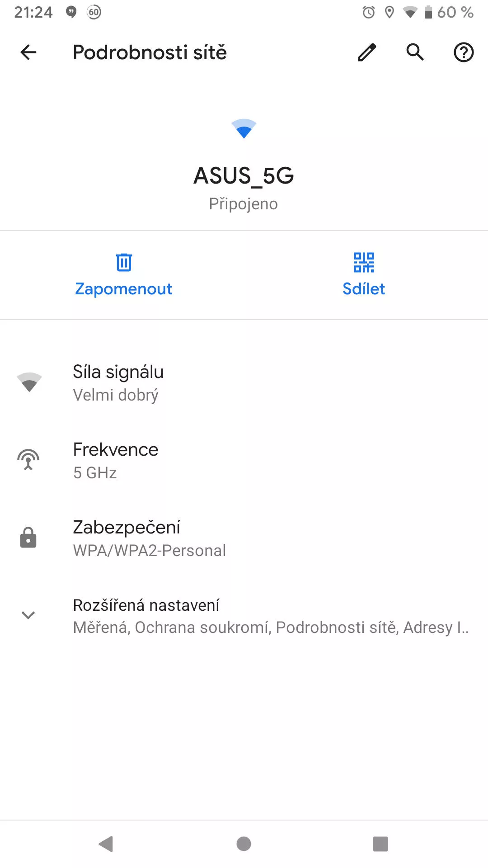The width and height of the screenshot is (488, 868).
Task: Expand Rozšířená nastavení with the chevron
Action: pyautogui.click(x=28, y=615)
